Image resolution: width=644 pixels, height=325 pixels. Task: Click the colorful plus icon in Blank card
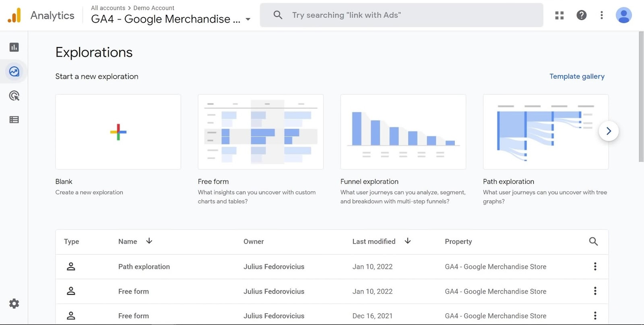click(118, 132)
